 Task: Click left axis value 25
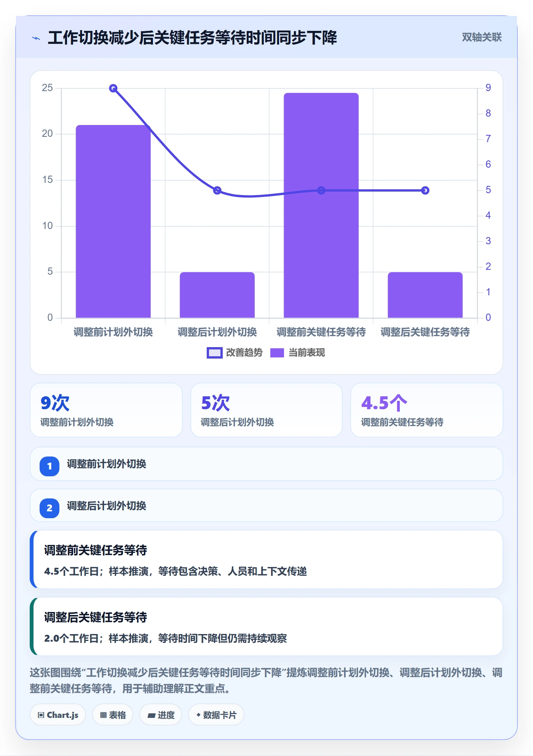point(47,88)
